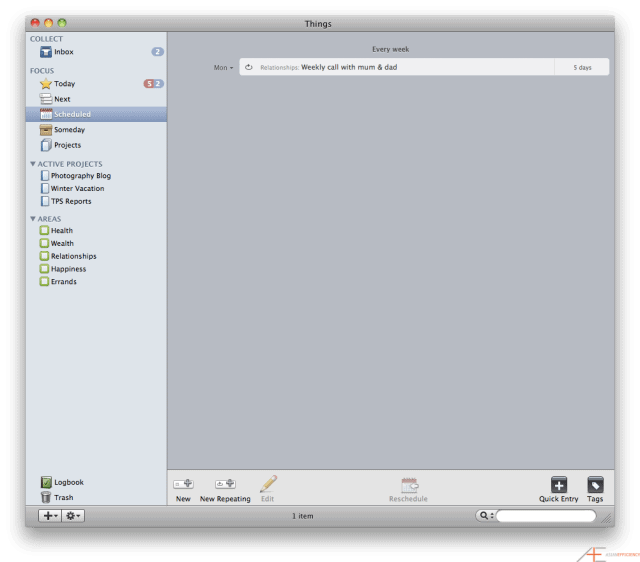This screenshot has height=562, width=640.
Task: Open the Trash label
Action: click(x=64, y=498)
